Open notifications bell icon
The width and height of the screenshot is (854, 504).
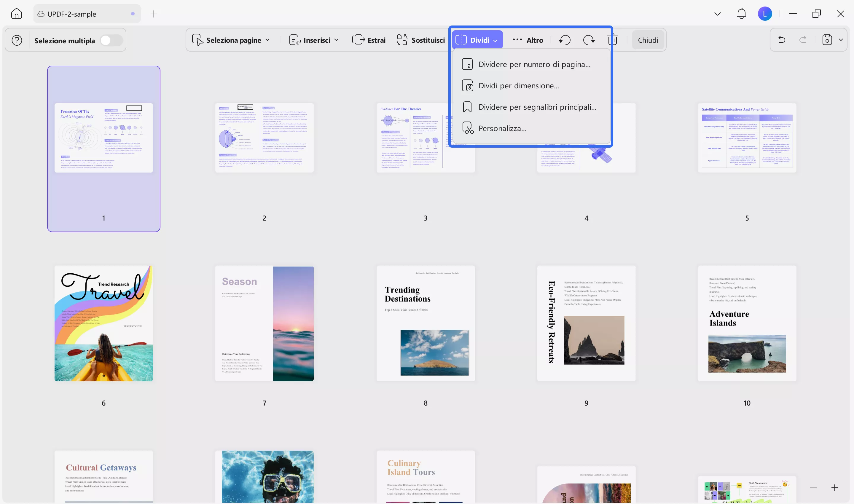(742, 14)
